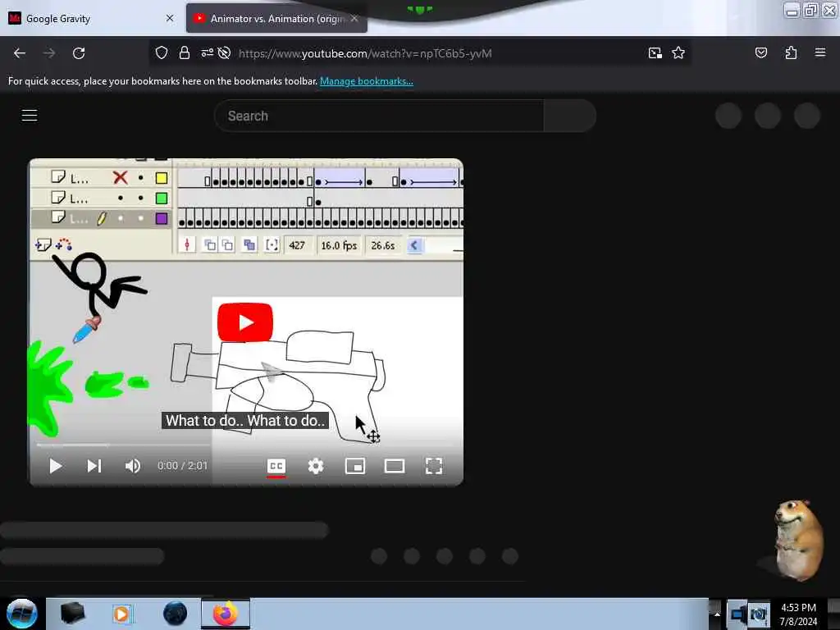Mute the video volume

(133, 466)
